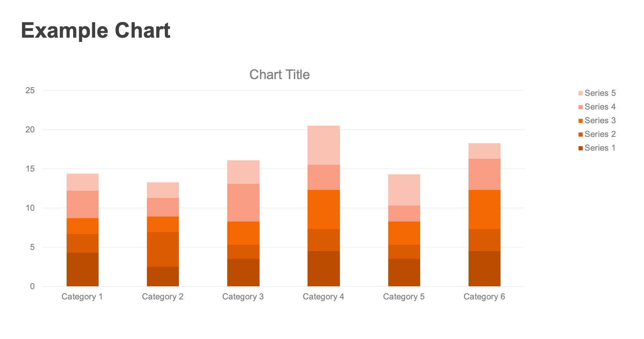Click the Series 2 segment in Category 2 bar
This screenshot has width=644, height=339.
click(x=163, y=250)
